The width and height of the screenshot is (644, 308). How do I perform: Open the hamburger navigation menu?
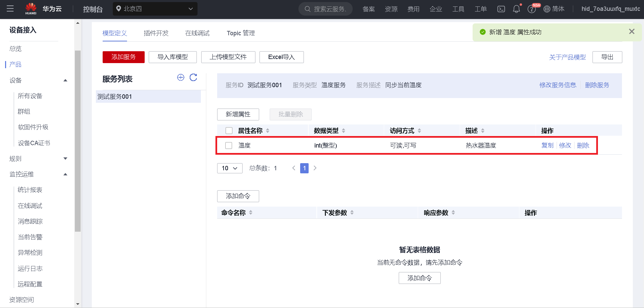(x=10, y=9)
